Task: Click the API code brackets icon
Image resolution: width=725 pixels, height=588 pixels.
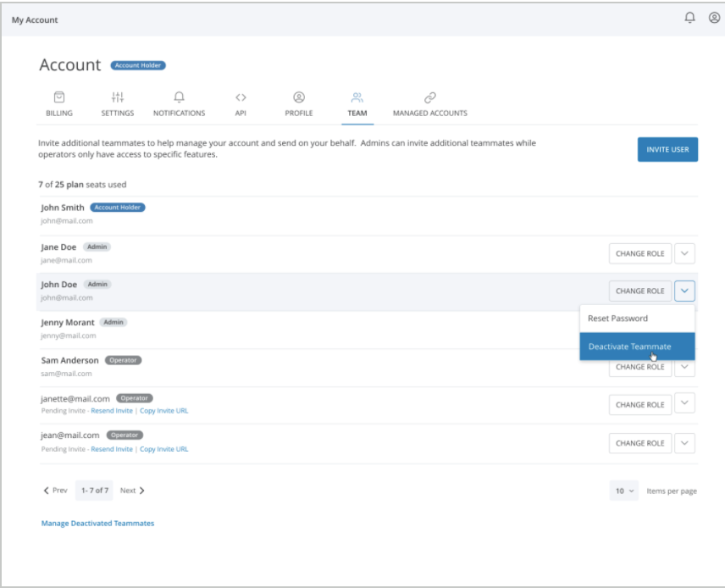Action: tap(241, 97)
